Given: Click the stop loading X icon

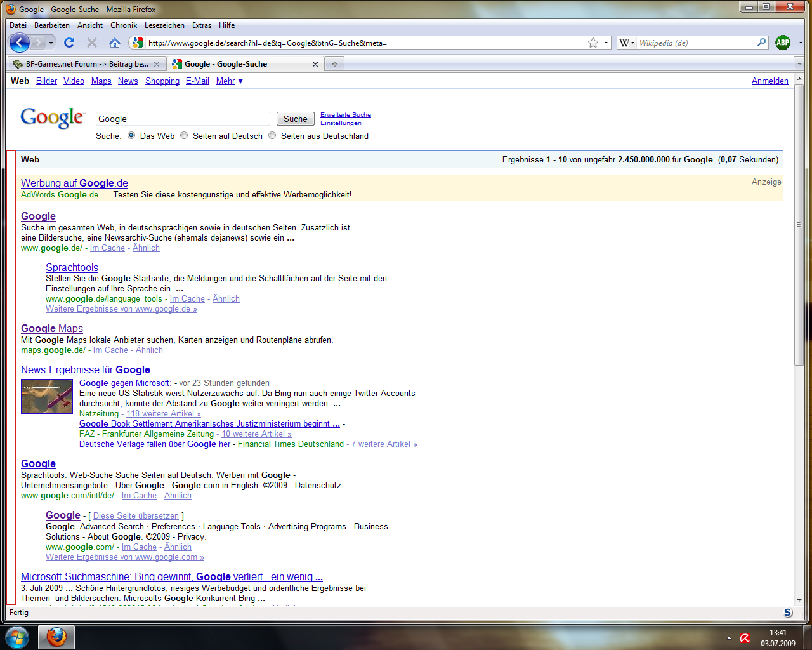Looking at the screenshot, I should pos(92,43).
